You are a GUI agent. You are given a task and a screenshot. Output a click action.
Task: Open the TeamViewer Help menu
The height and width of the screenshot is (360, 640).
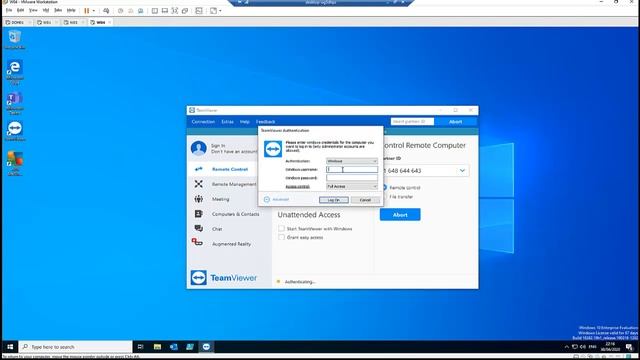[x=244, y=122]
